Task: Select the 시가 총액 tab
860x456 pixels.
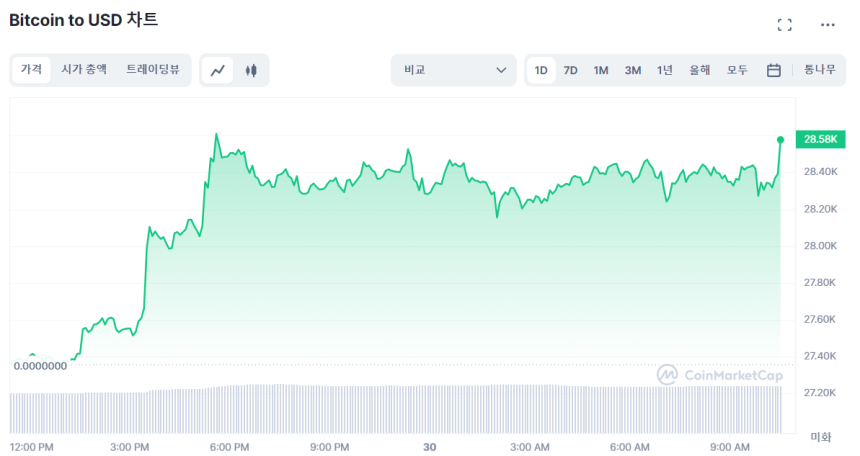Action: [84, 70]
